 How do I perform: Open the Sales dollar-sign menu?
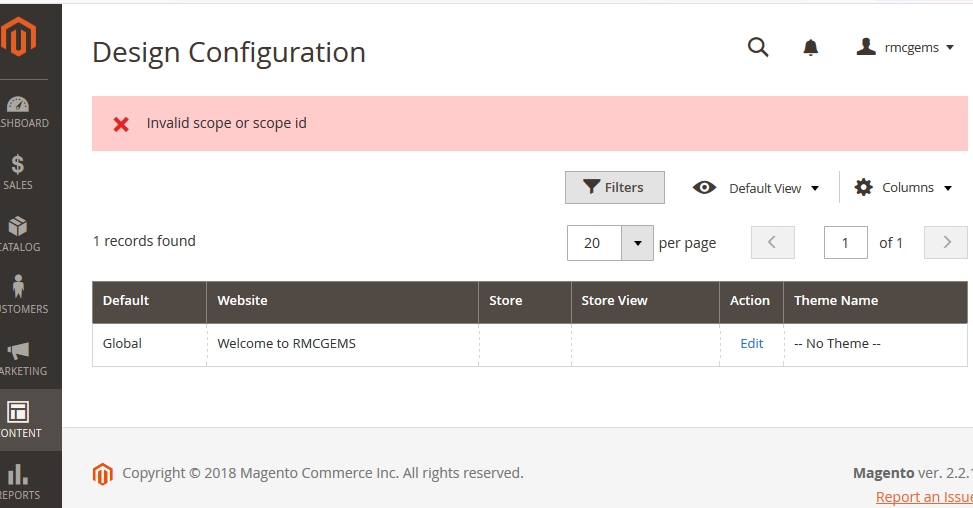click(x=18, y=172)
